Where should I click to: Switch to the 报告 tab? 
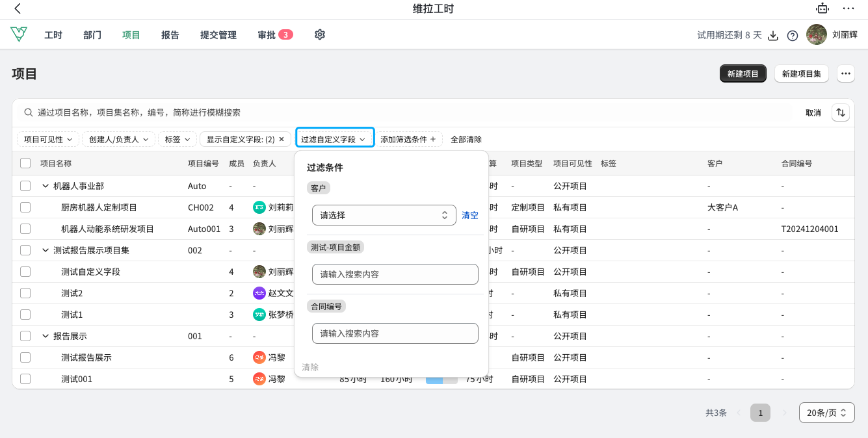[170, 35]
